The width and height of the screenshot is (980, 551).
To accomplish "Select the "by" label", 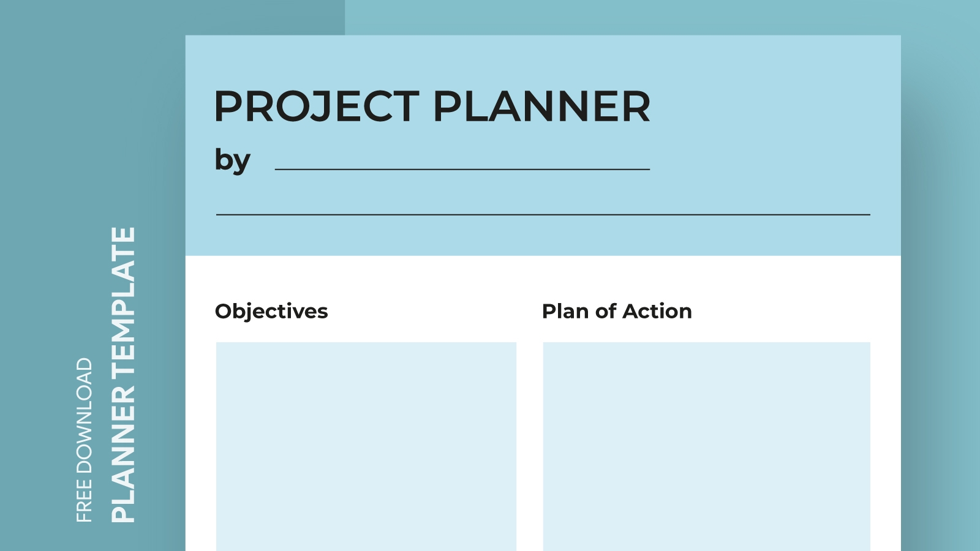I will pyautogui.click(x=232, y=160).
